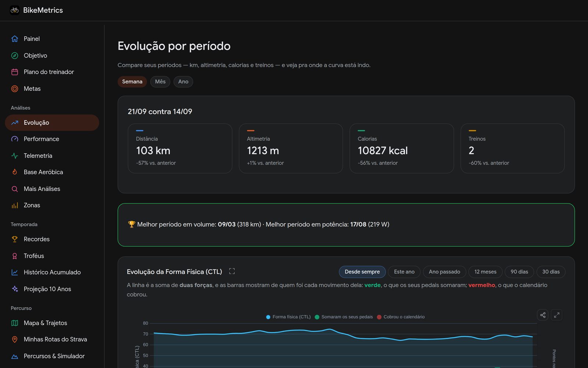
Task: Click the Plano do treinador calendar icon
Action: pos(15,72)
